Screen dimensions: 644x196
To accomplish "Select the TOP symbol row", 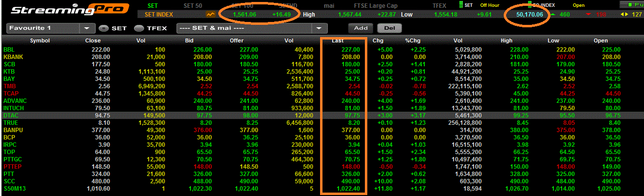I will [322, 152].
